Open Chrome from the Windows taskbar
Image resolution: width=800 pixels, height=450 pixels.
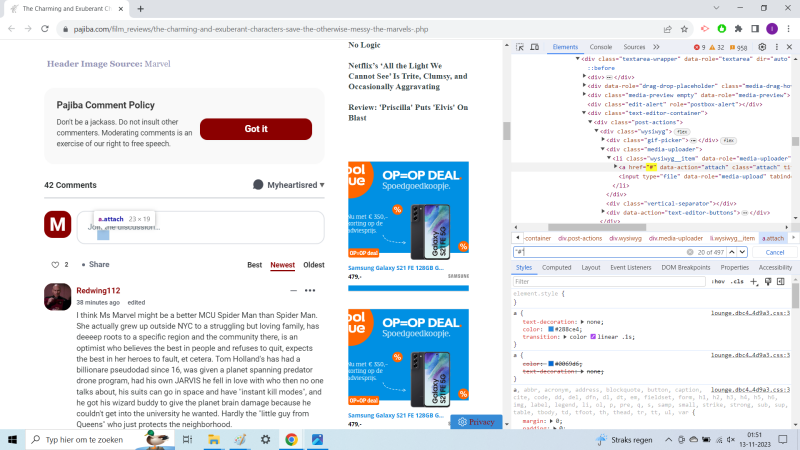pos(291,439)
